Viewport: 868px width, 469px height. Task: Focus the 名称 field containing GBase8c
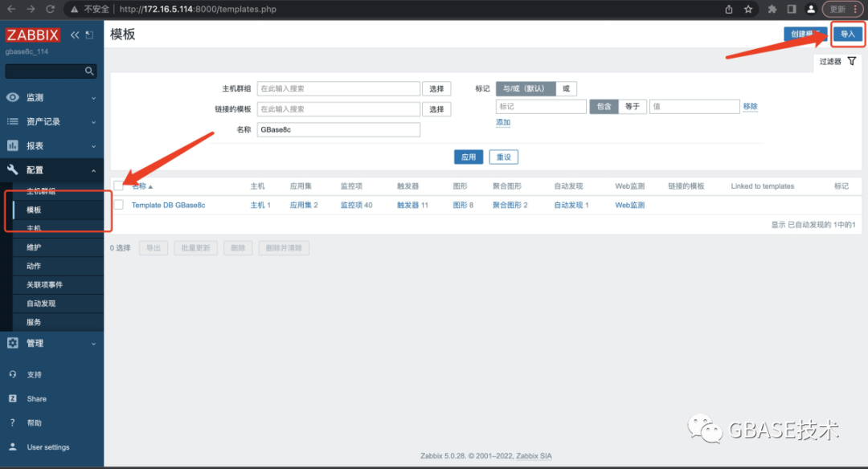pos(338,129)
